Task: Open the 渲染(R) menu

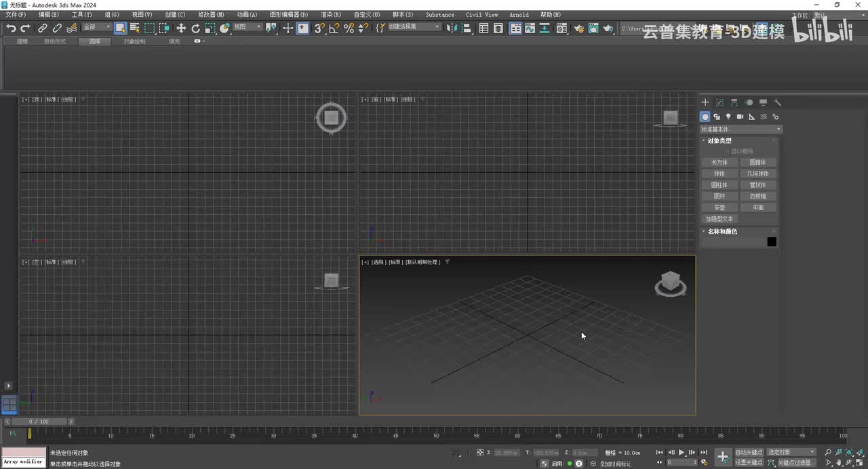Action: 330,14
